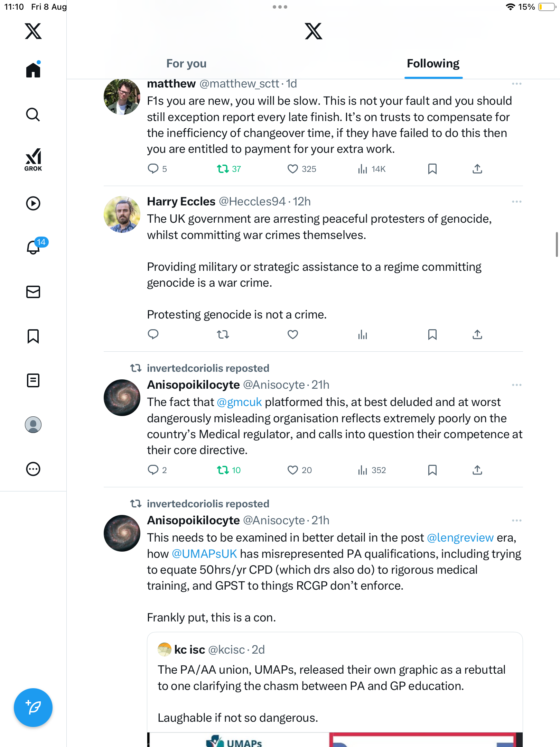
Task: Open direct messages envelope icon
Action: coord(33,292)
